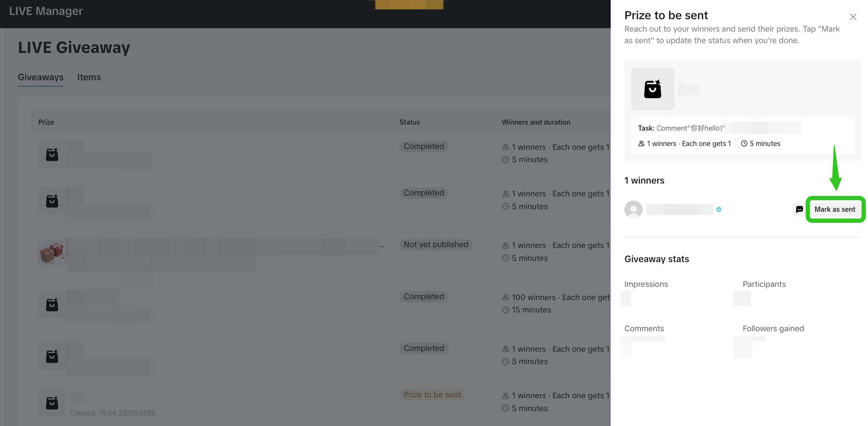Click the Mark as sent button
Viewport: 868px width, 426px height.
tap(835, 209)
